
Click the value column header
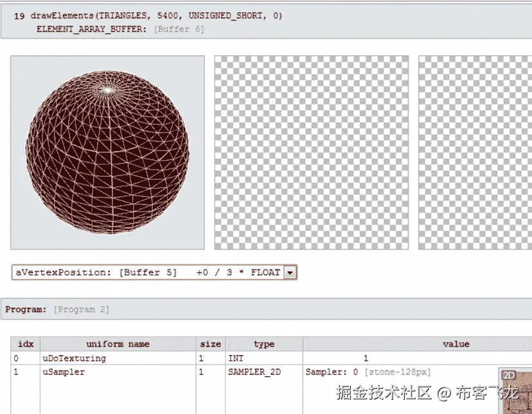(x=456, y=344)
